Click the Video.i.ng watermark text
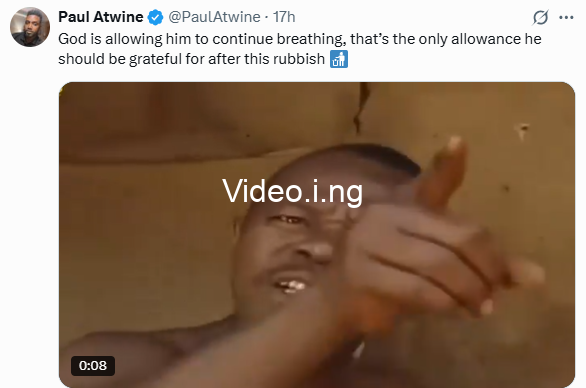This screenshot has width=586, height=388. pyautogui.click(x=292, y=191)
